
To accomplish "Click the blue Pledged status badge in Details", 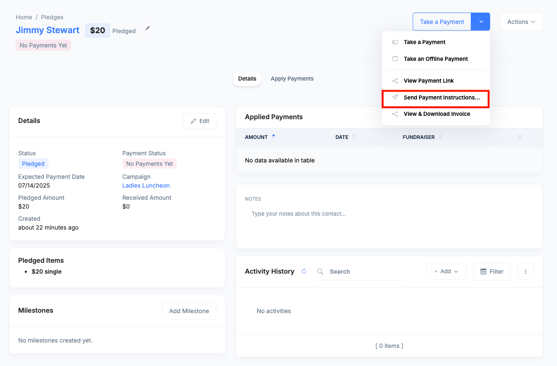I will pyautogui.click(x=33, y=163).
